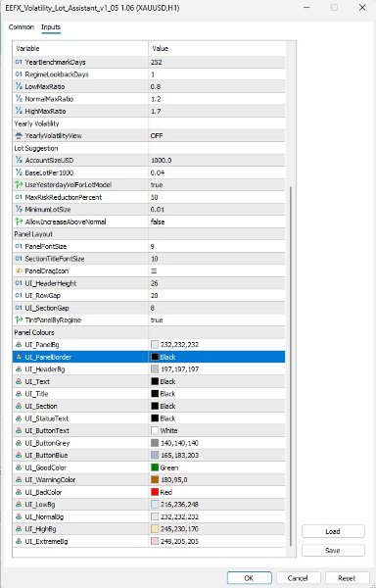
Task: Click the black UI_PanelBorder swatch
Action: point(155,357)
